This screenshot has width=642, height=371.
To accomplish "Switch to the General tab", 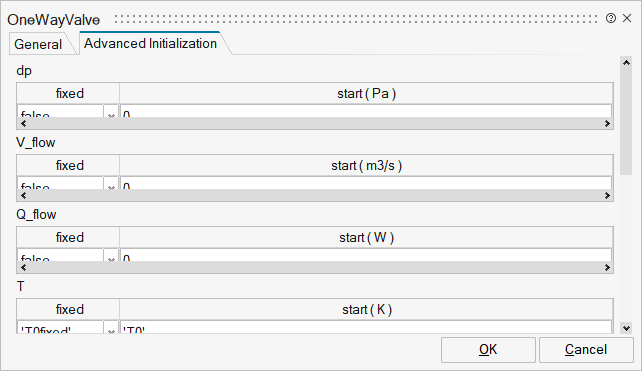I will (x=38, y=44).
